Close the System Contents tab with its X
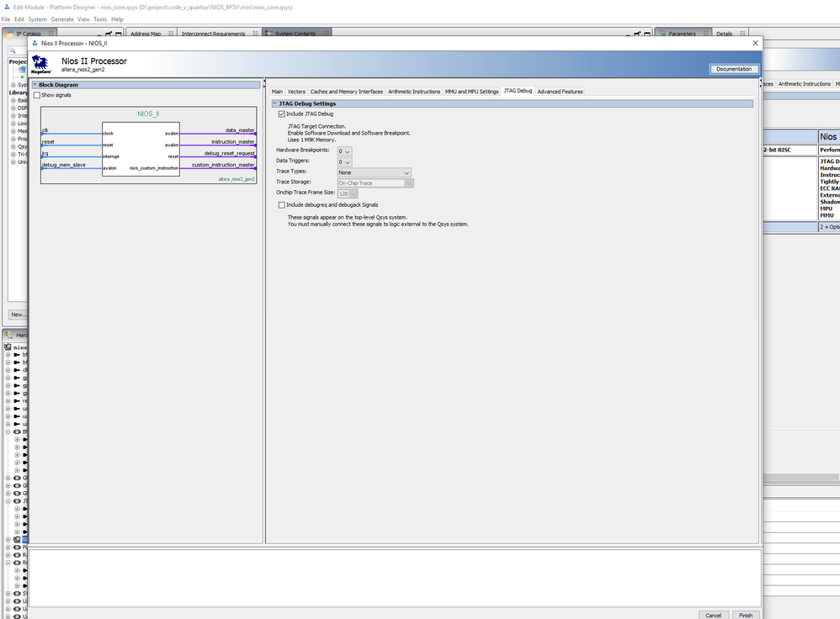This screenshot has height=619, width=840. pos(326,33)
